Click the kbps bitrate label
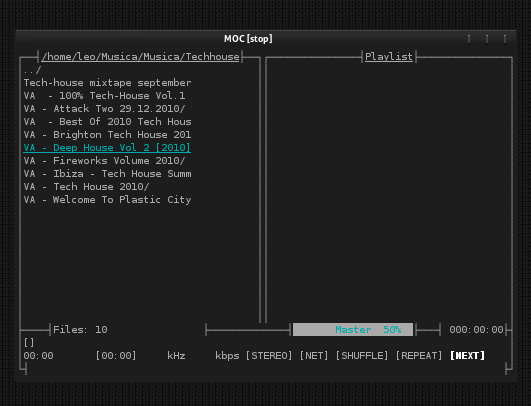This screenshot has width=531, height=406. point(227,356)
